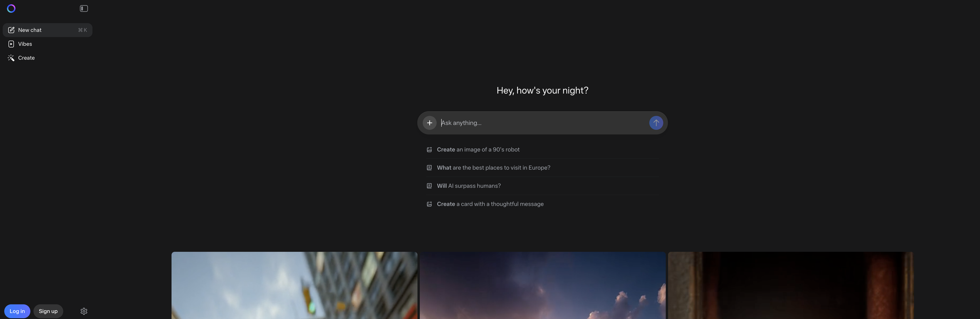
Task: Click the Log in button
Action: coord(17,311)
